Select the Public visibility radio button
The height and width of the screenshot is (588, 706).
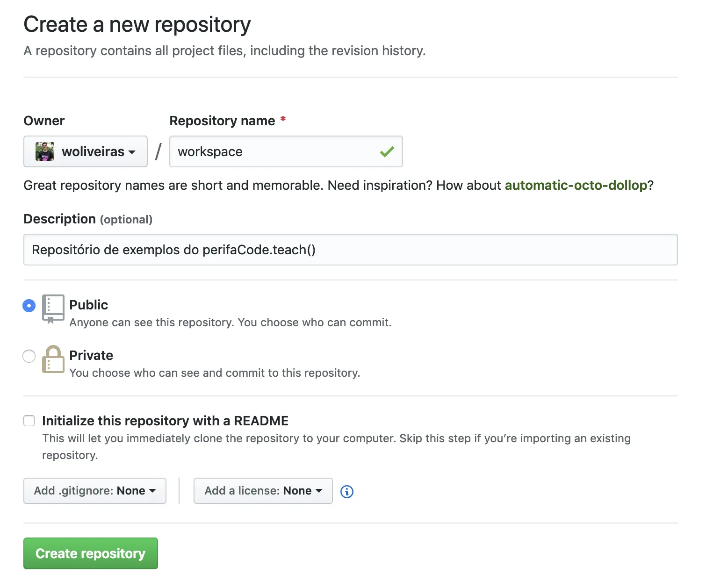point(29,306)
